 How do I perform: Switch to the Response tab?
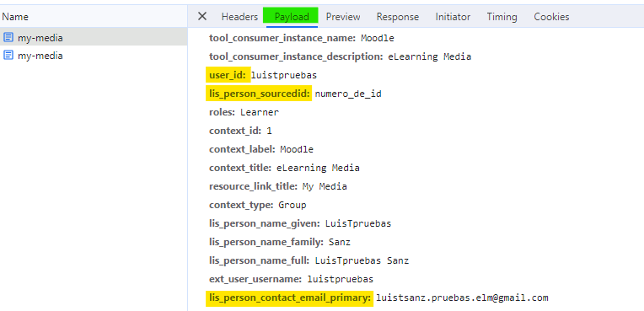coord(398,17)
